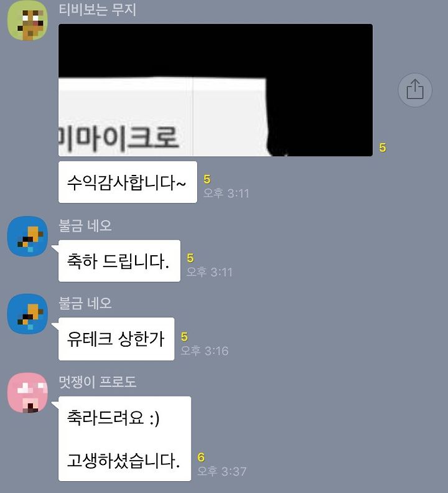Open 티비보는 무지's profile avatar
Viewport: 448px width, 493px height.
(27, 21)
